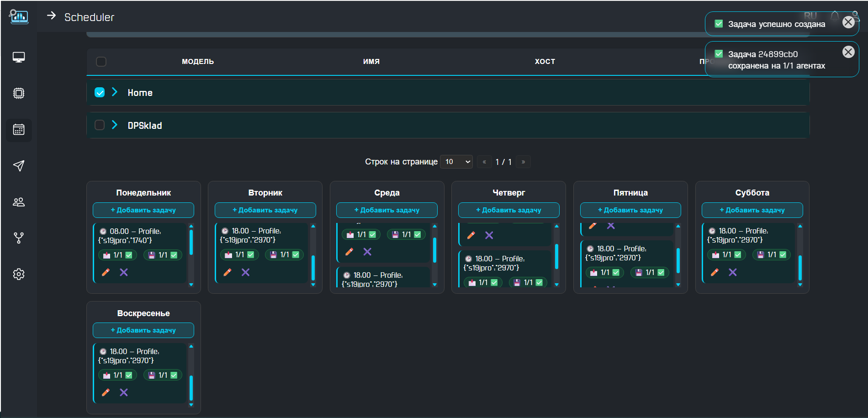Toggle the select-all checkbox in table header

[x=101, y=62]
